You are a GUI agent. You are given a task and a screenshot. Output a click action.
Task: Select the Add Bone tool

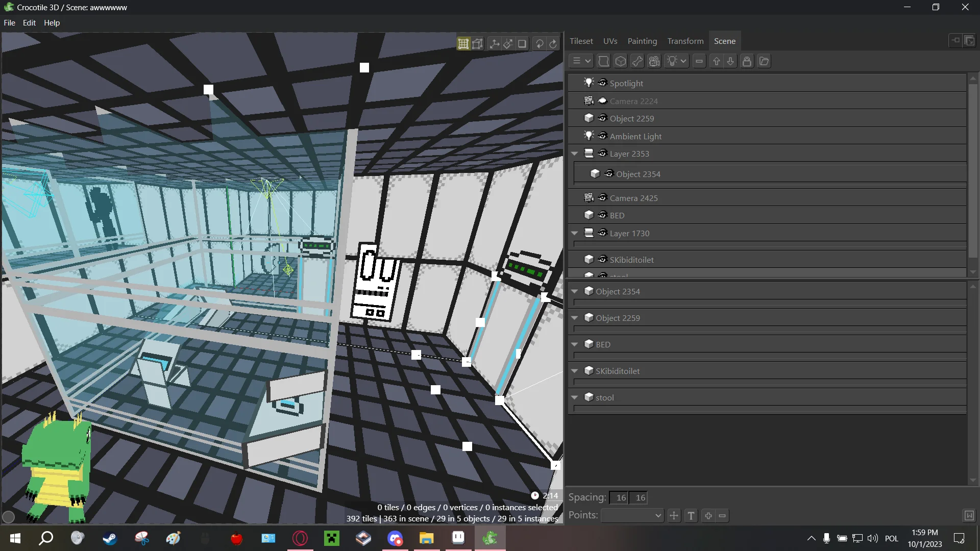[637, 61]
